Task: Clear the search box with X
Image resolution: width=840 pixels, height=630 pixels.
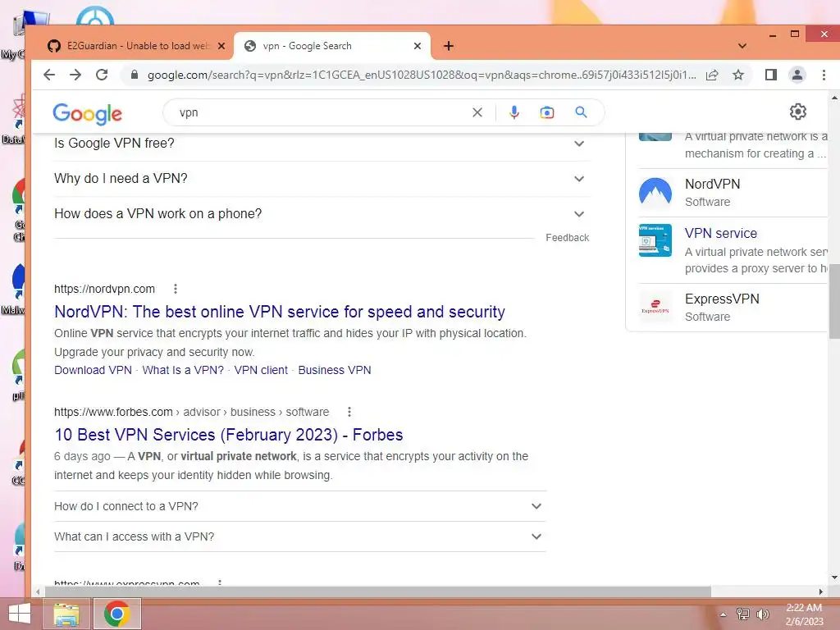Action: [477, 112]
